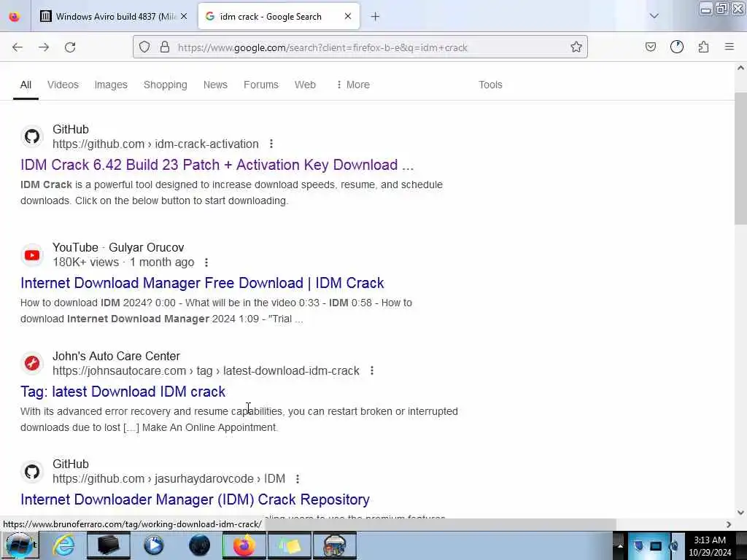View site info via the padlock icon
Viewport: 747px width, 560px height.
[165, 47]
